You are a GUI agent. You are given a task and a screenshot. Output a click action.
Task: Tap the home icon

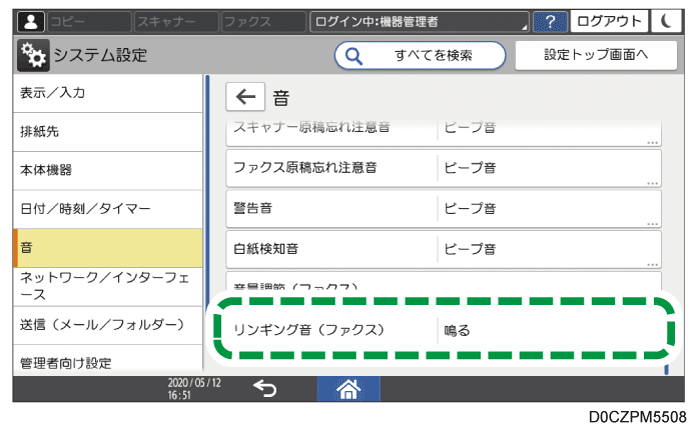click(348, 389)
